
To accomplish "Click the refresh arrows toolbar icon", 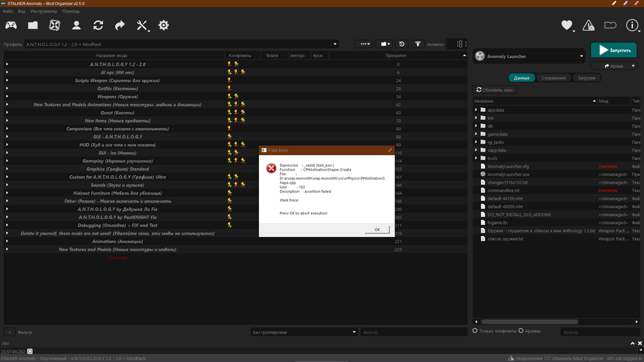I will (x=98, y=26).
